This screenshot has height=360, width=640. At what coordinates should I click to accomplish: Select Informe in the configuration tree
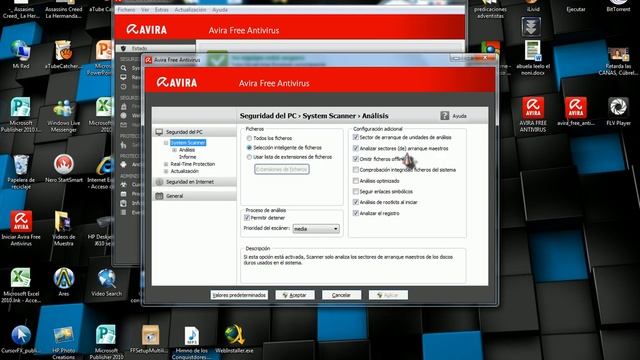187,157
